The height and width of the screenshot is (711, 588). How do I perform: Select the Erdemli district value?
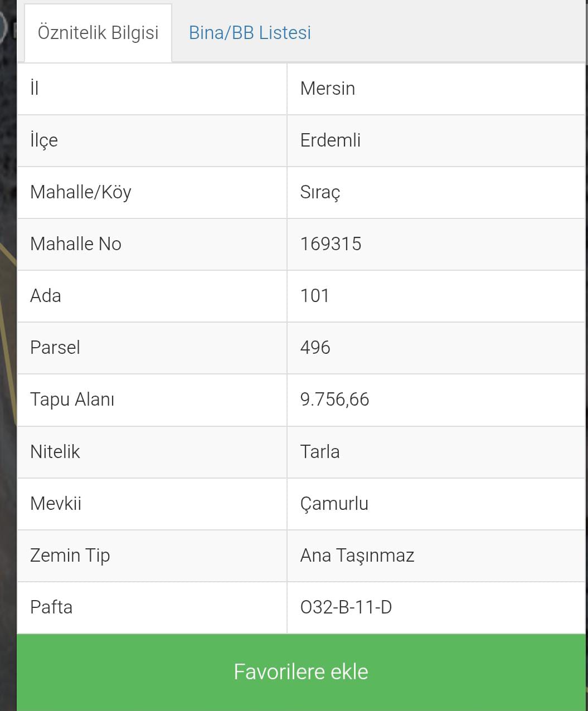(436, 140)
